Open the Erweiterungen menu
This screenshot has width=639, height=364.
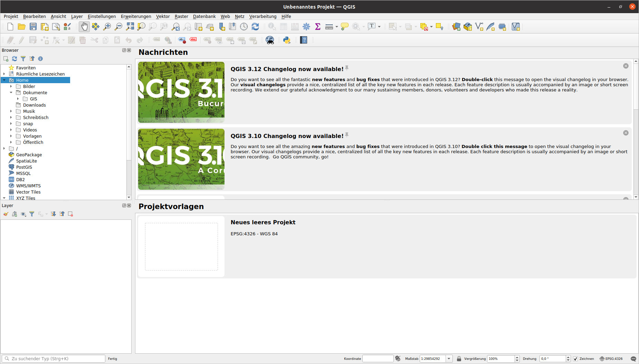(136, 16)
